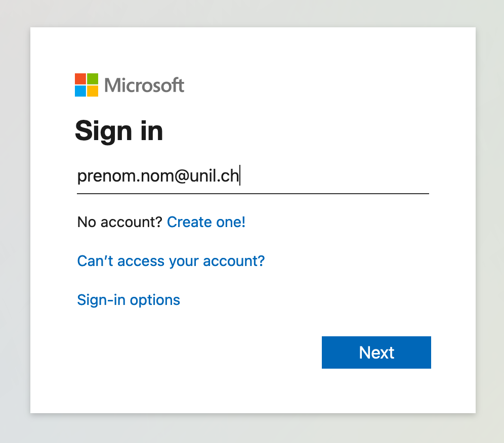Click the yellow square in Microsoft logo

tap(93, 91)
